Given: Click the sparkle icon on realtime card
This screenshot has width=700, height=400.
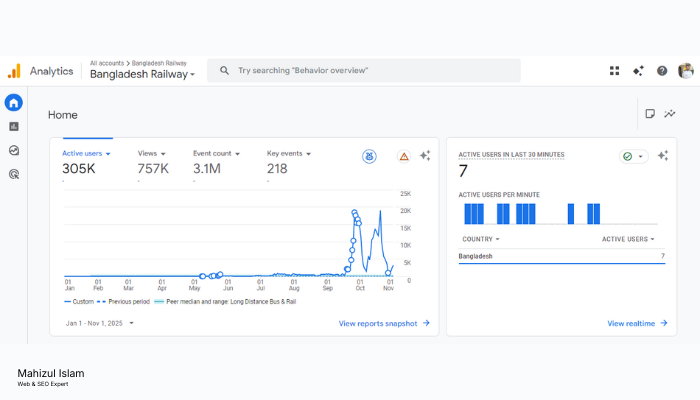Looking at the screenshot, I should click(663, 155).
